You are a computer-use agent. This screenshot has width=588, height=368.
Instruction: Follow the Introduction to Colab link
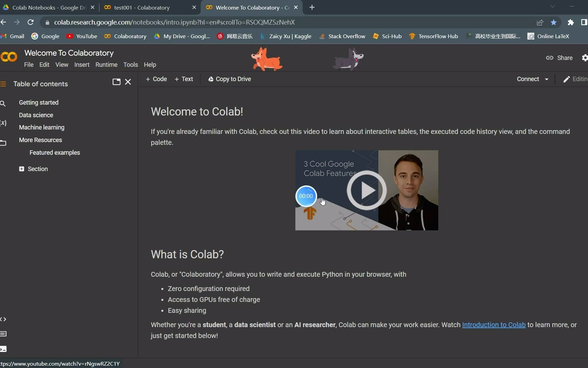[494, 325]
